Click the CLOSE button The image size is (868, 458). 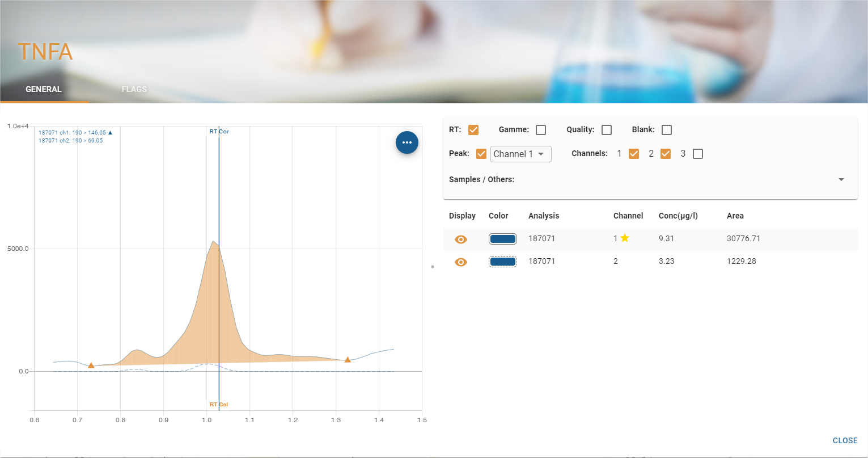point(845,440)
